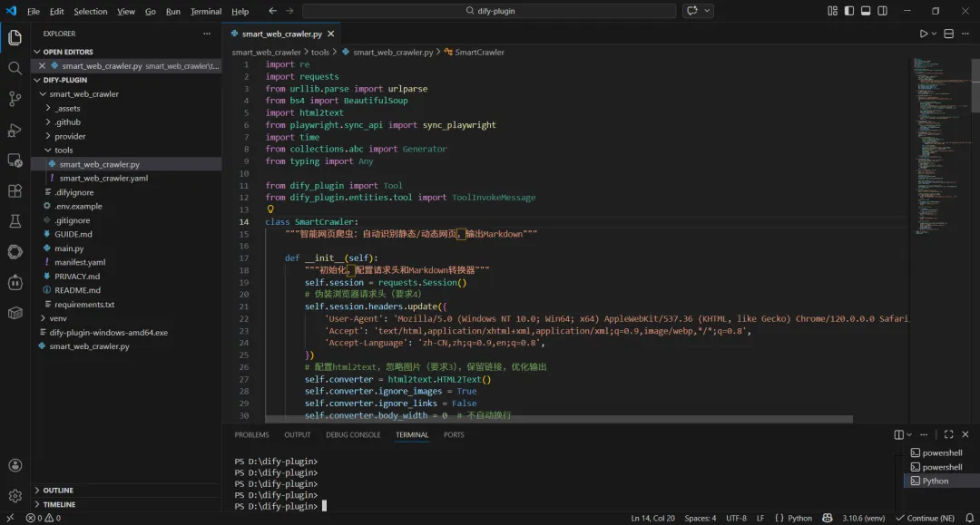Open the Source Control view

click(15, 99)
